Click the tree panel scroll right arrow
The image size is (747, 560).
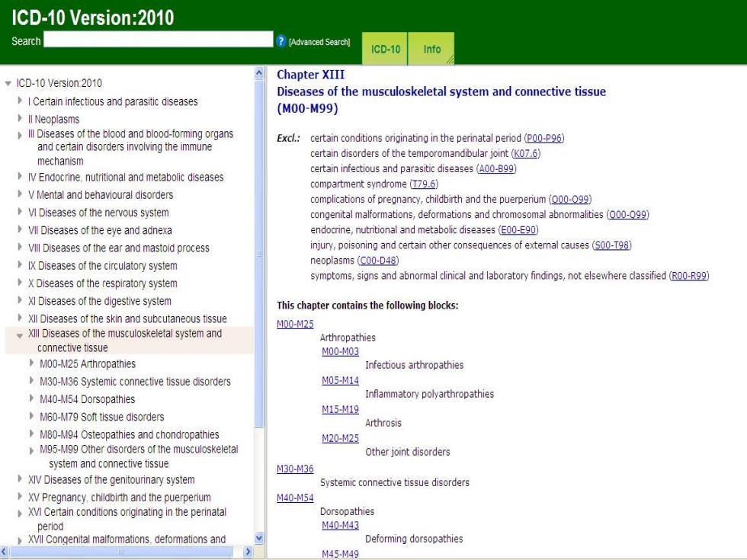(x=248, y=552)
